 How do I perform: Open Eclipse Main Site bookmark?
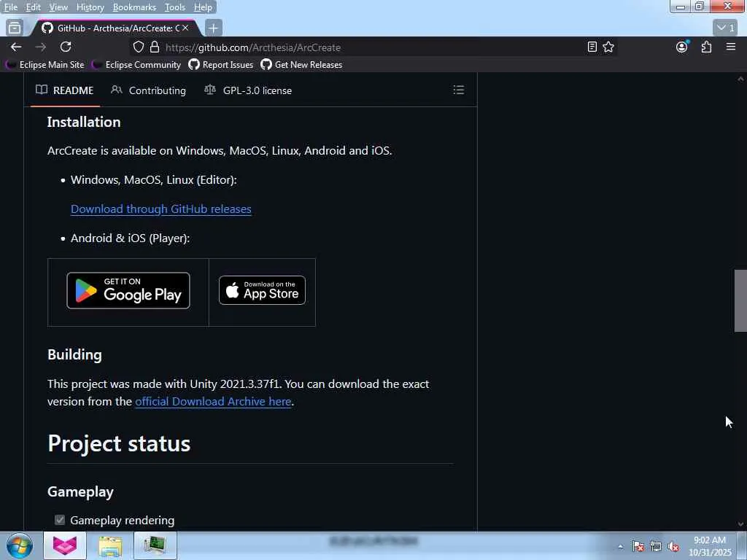click(44, 65)
